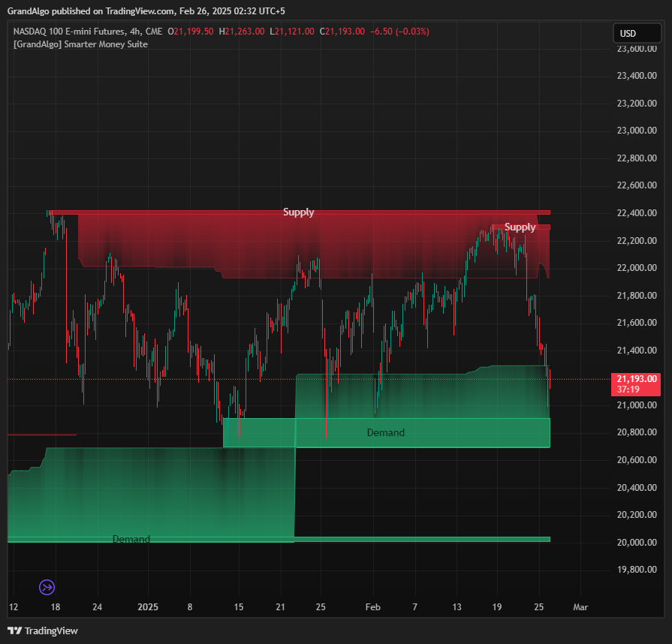This screenshot has height=644, width=672.
Task: Click the 12 date label on time axis
Action: 14,606
